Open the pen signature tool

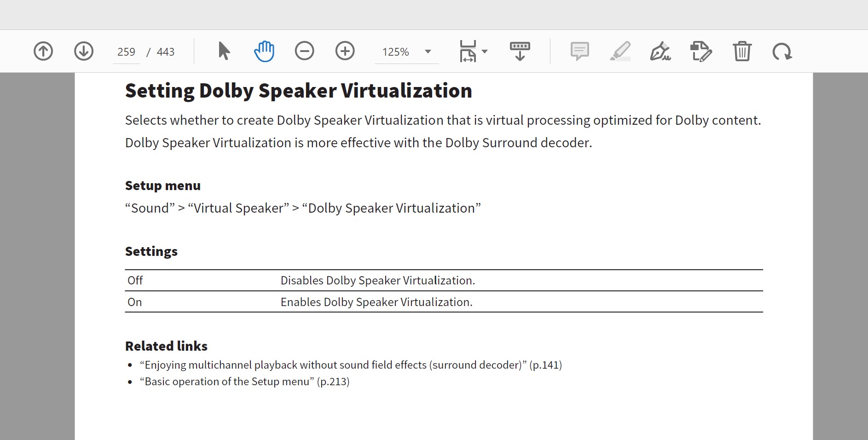click(660, 51)
